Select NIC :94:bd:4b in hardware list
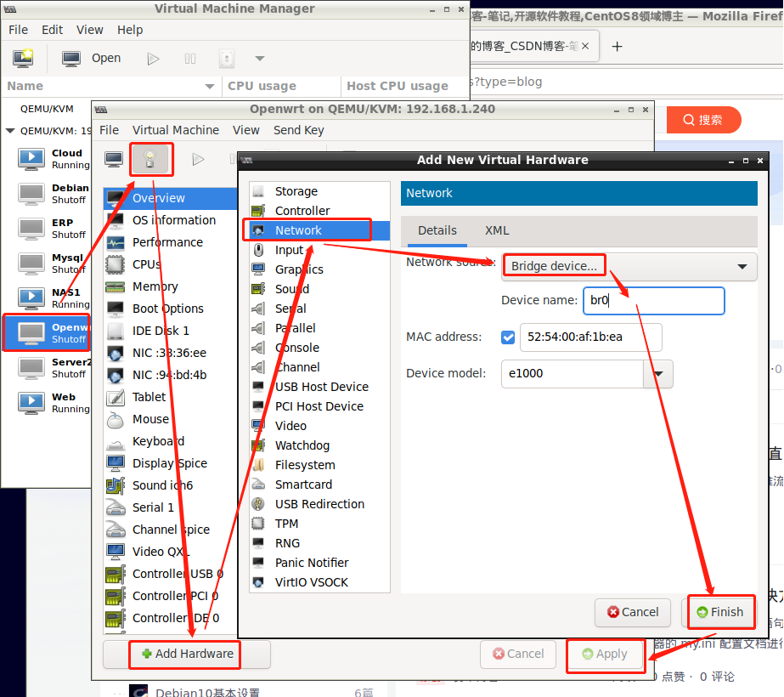Viewport: 784px width, 697px height. pyautogui.click(x=171, y=375)
